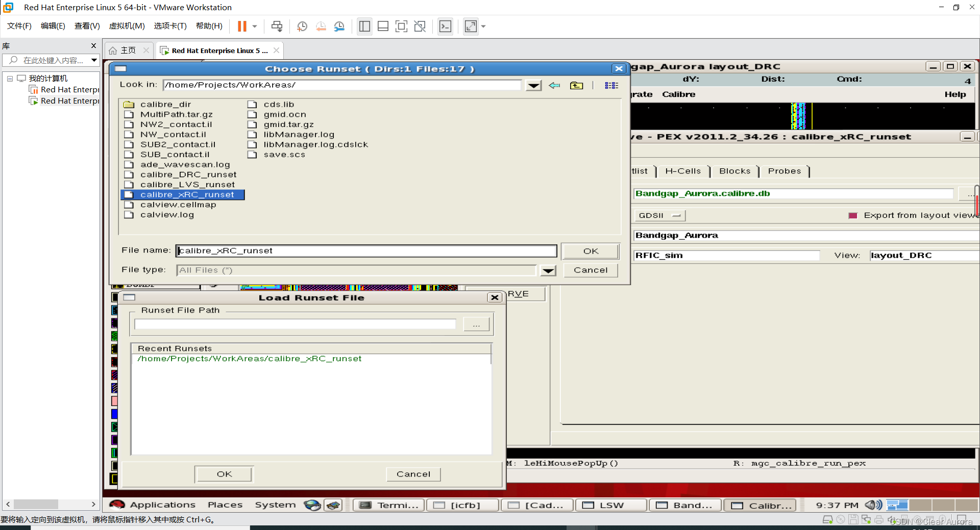Open the File type dropdown
The image size is (980, 530).
coord(548,270)
